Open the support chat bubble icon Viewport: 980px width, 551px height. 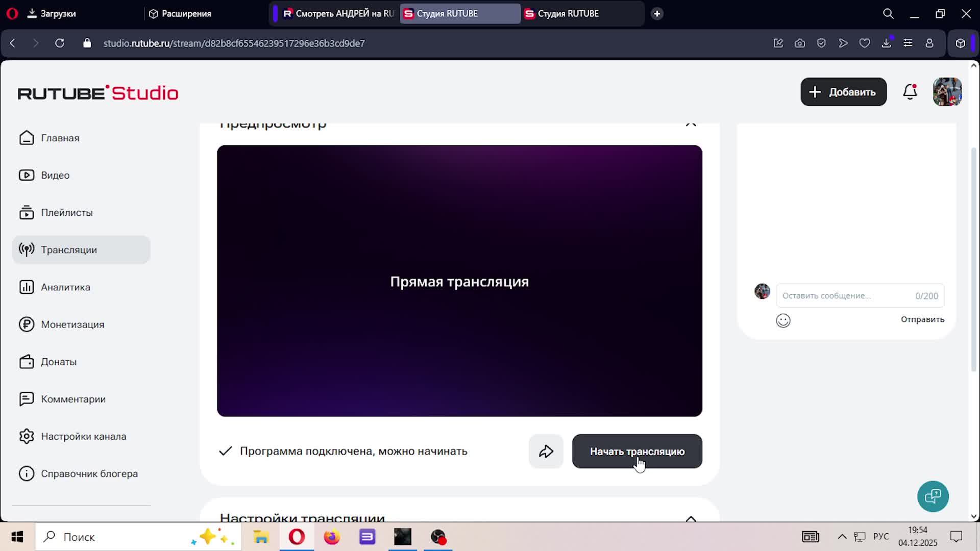point(933,496)
